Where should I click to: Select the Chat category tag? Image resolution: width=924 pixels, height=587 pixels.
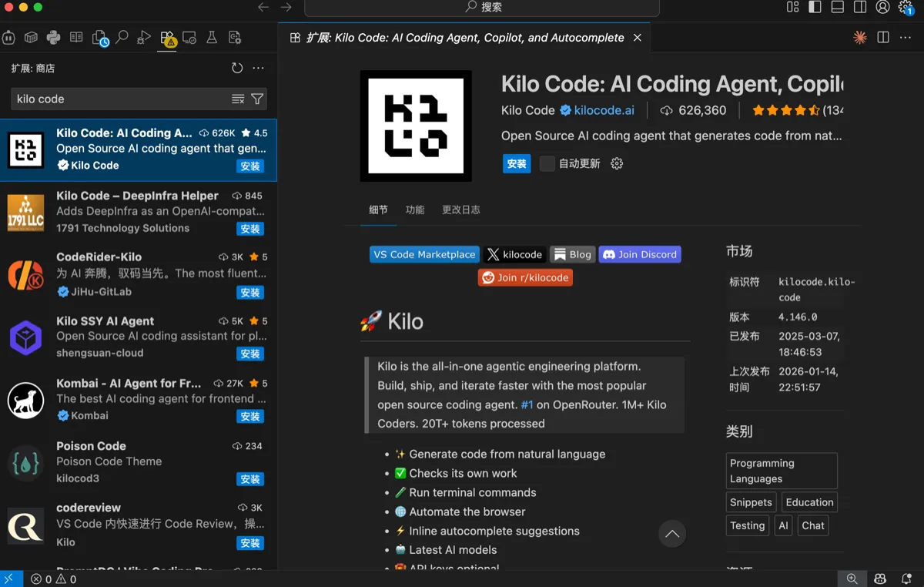[x=813, y=525]
